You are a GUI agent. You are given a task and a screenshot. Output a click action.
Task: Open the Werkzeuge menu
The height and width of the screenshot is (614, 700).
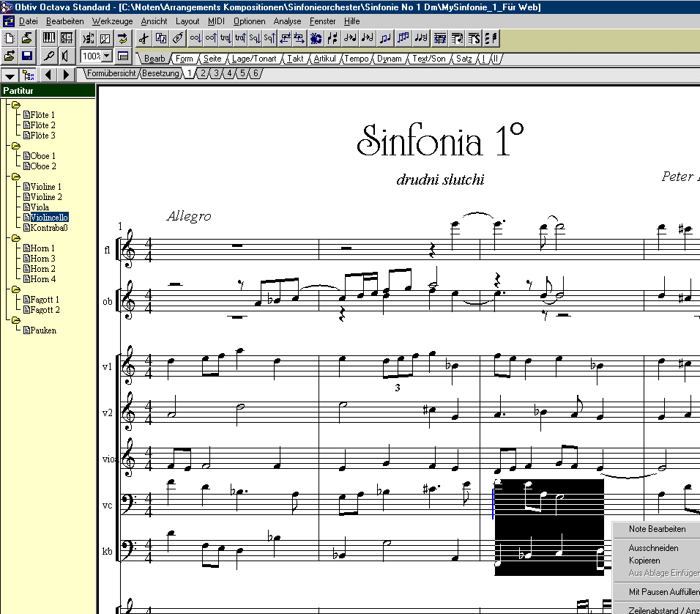pos(112,21)
